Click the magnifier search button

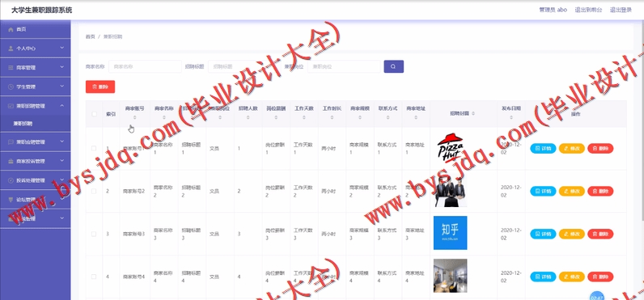pyautogui.click(x=393, y=66)
